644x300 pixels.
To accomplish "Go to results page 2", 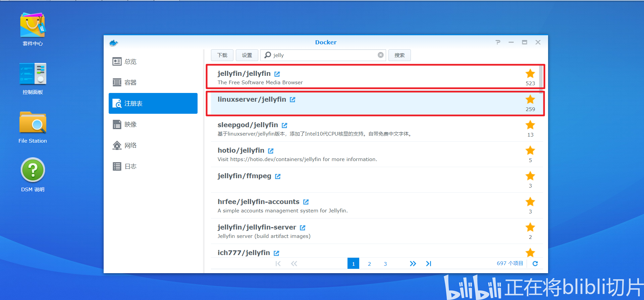I will tap(369, 263).
